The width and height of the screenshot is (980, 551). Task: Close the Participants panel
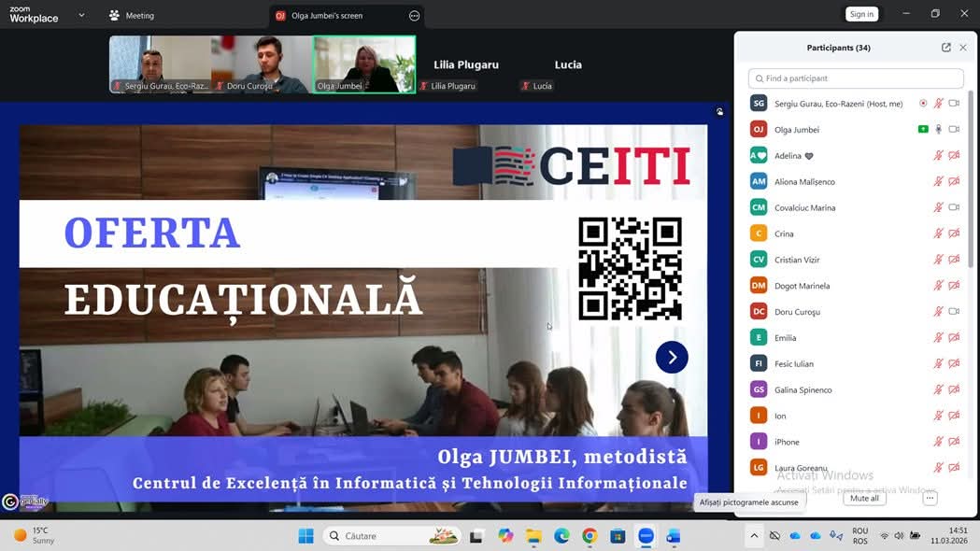click(963, 48)
